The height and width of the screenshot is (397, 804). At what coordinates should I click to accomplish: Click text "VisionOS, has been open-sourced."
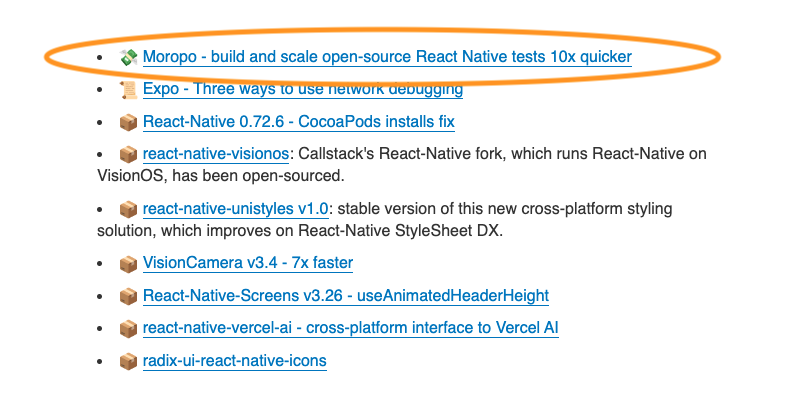[x=220, y=176]
